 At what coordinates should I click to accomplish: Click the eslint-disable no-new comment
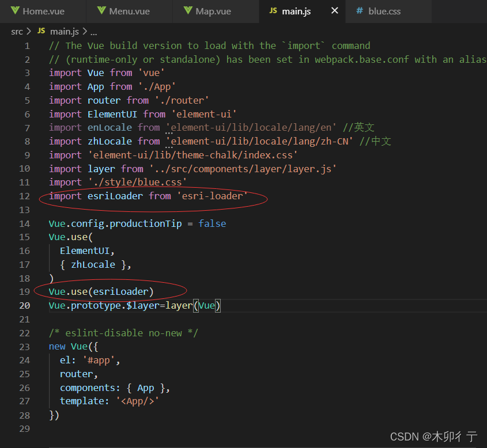pos(123,333)
